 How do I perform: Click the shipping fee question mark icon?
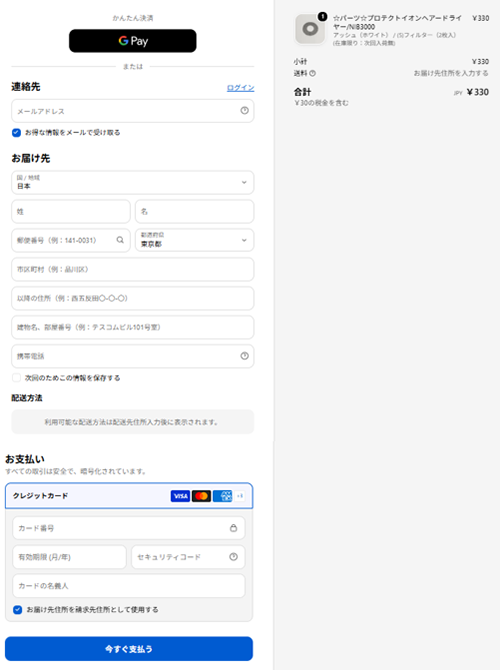tap(312, 73)
